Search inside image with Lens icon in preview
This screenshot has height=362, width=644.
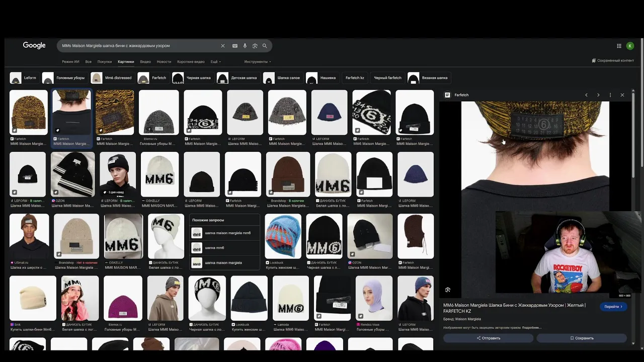tap(448, 290)
